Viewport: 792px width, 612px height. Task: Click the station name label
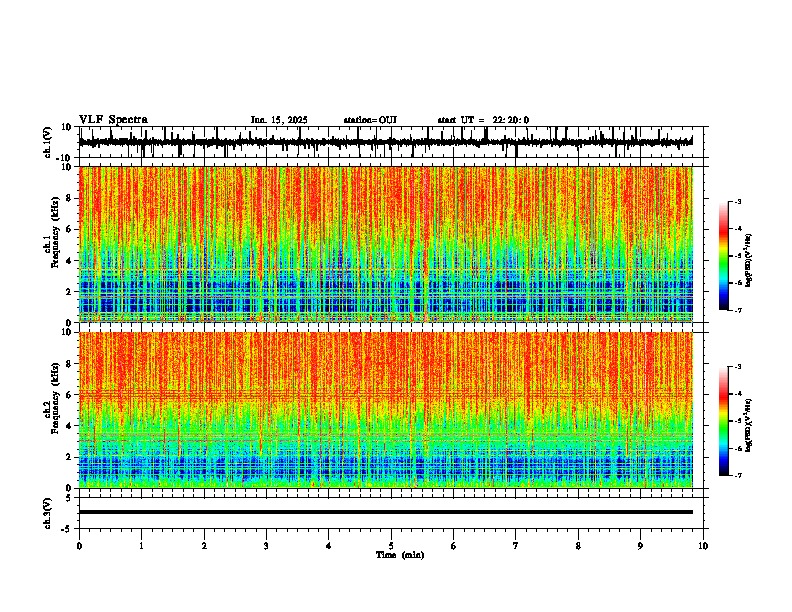click(x=370, y=120)
